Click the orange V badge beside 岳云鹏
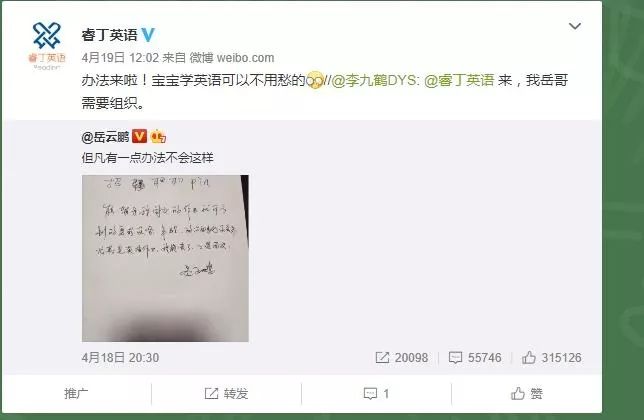This screenshot has width=644, height=420. point(140,136)
